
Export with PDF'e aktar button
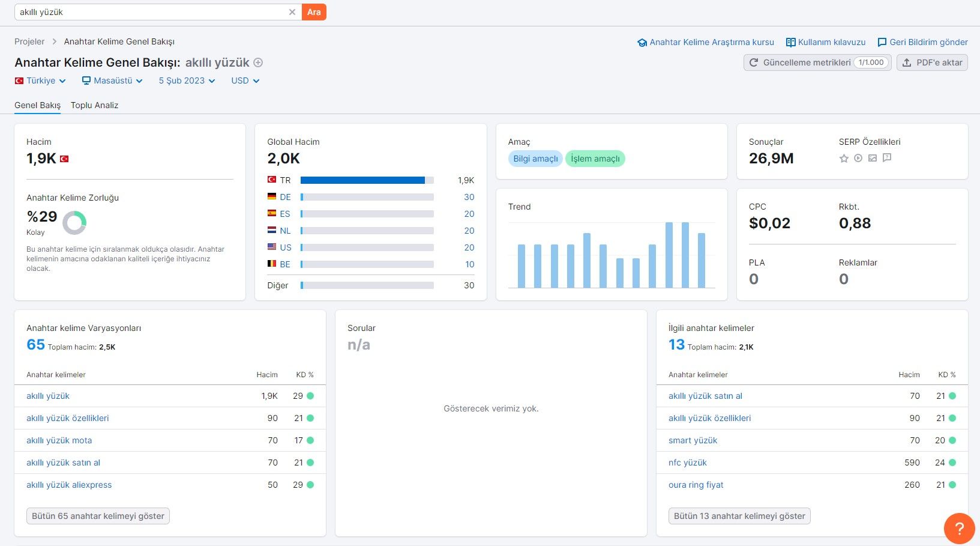(x=932, y=62)
